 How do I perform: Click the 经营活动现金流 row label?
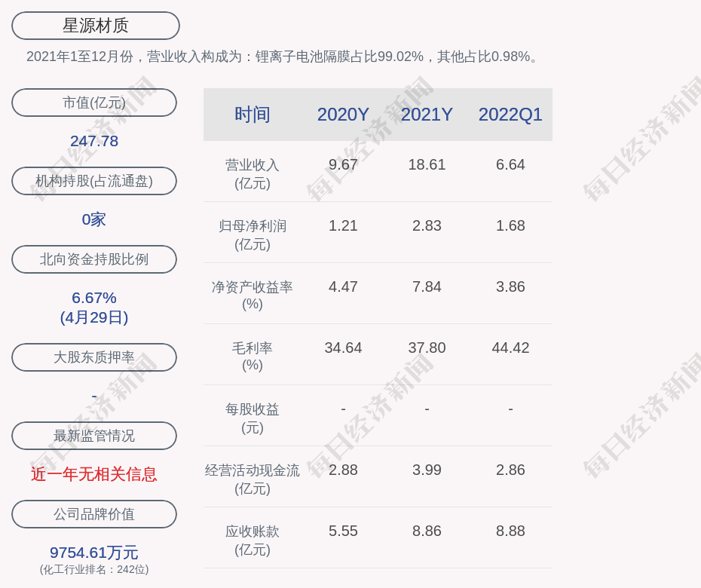[252, 479]
